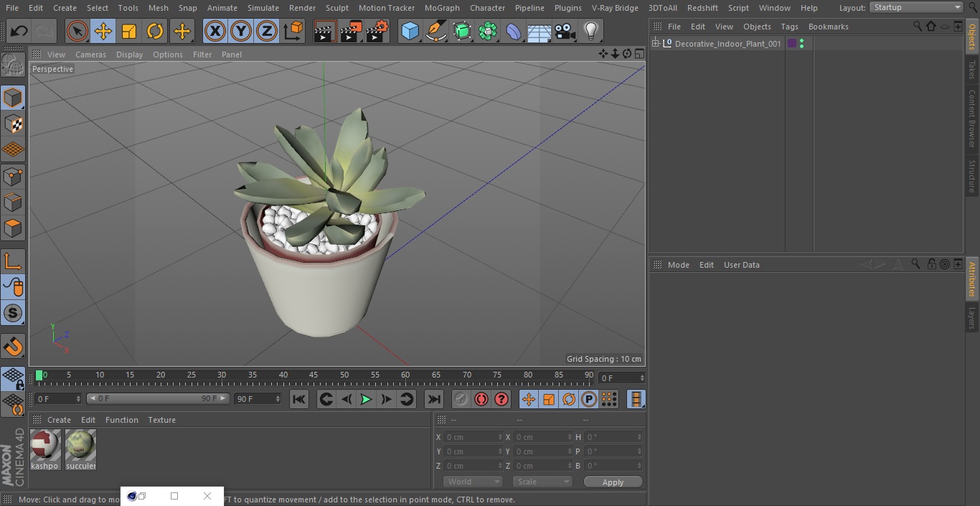Click the Apply button in coordinates

tap(613, 482)
